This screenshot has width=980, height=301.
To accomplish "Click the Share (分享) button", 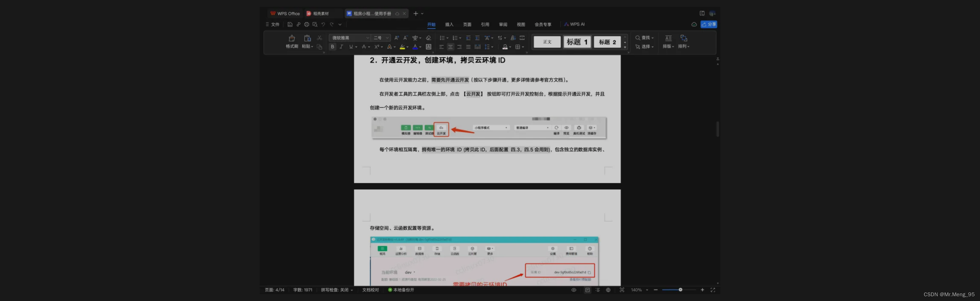I will (x=709, y=24).
